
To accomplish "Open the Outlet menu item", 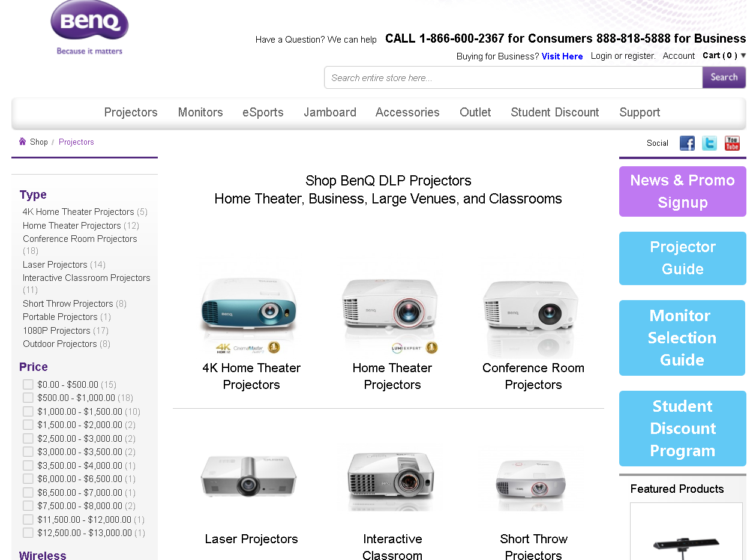I will 475,112.
